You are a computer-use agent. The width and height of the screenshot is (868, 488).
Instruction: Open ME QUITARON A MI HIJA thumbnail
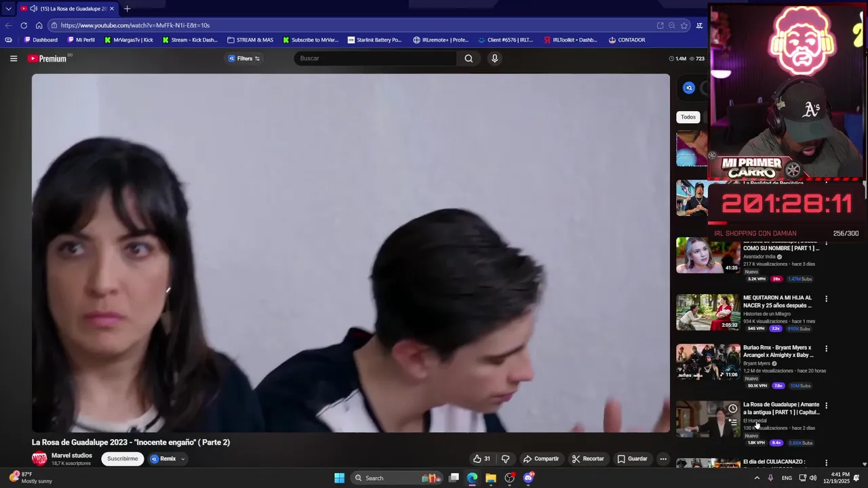click(708, 312)
